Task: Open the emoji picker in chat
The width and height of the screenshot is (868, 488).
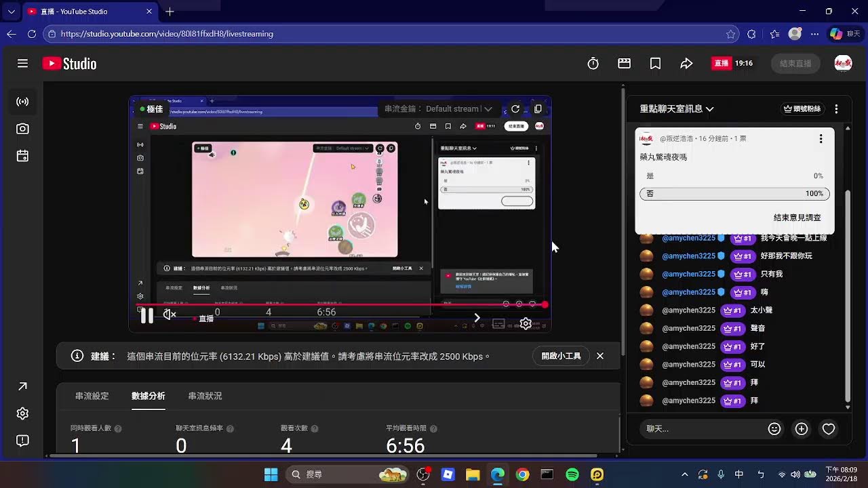Action: pyautogui.click(x=774, y=428)
